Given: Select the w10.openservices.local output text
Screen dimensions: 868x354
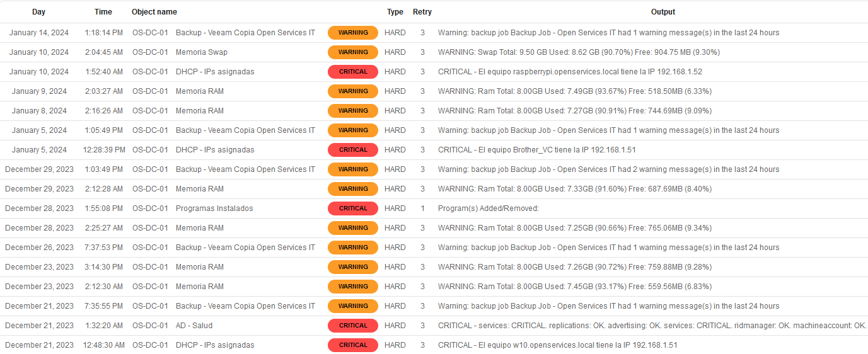Looking at the screenshot, I should (557, 345).
